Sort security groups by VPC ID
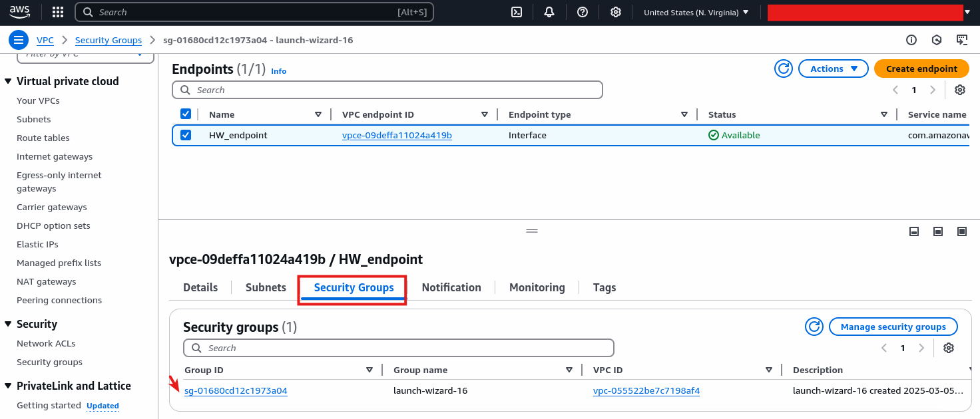The image size is (980, 419). (x=769, y=370)
